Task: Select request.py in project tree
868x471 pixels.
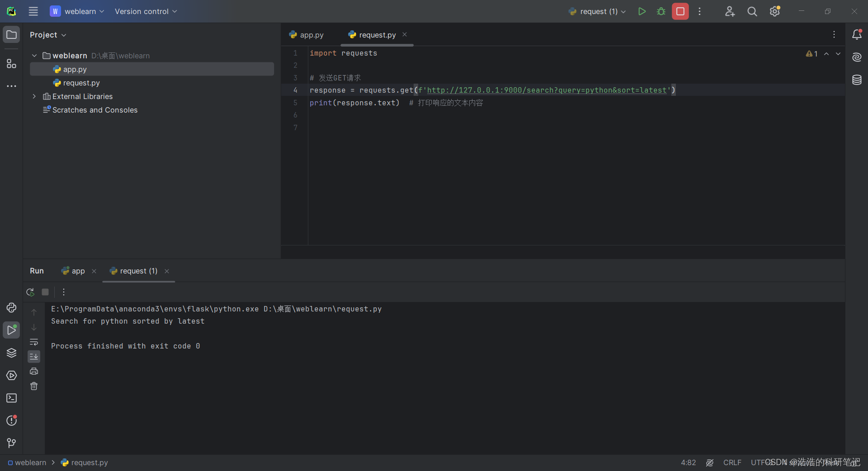Action: coord(152,83)
